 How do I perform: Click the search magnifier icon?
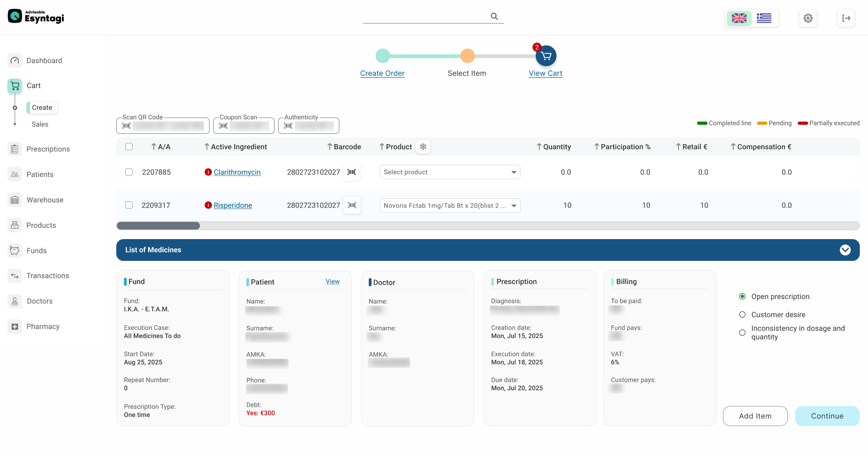coord(494,17)
